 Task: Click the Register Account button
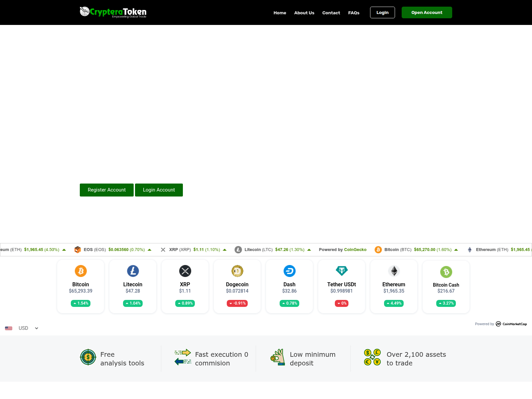(x=107, y=190)
